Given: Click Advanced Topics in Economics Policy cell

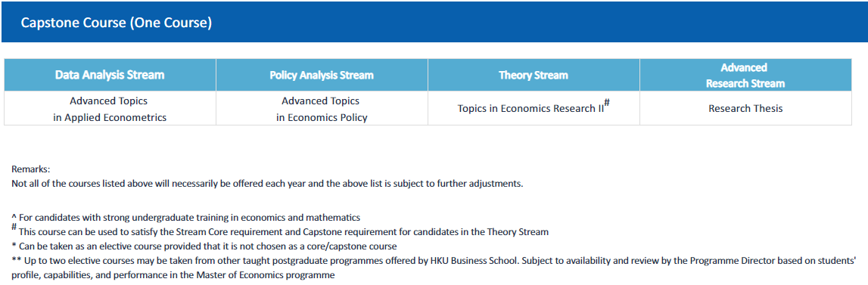Looking at the screenshot, I should [x=322, y=109].
